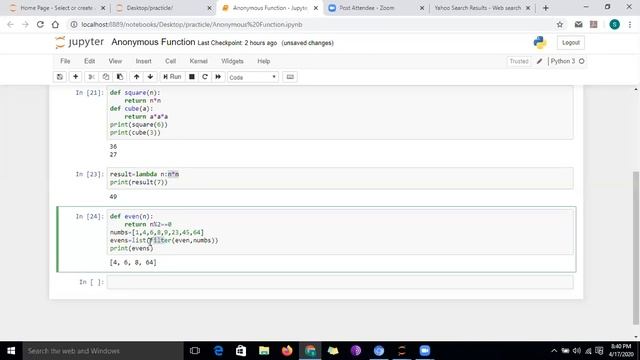Open File Explorer from taskbar

264,351
